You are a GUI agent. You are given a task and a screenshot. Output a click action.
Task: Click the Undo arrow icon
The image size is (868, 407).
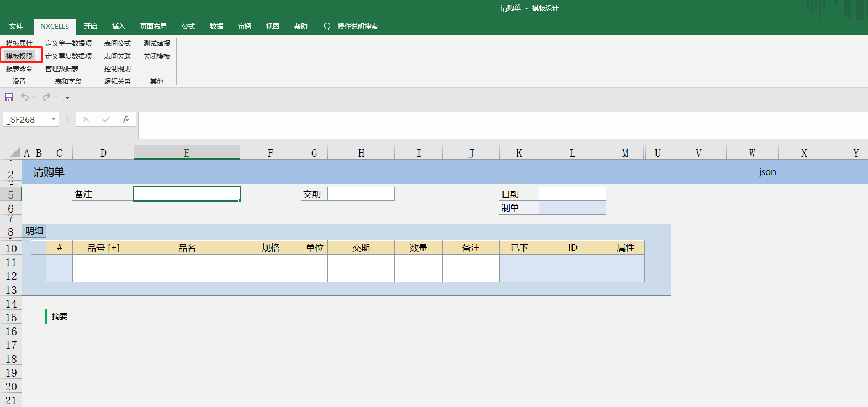click(x=25, y=97)
